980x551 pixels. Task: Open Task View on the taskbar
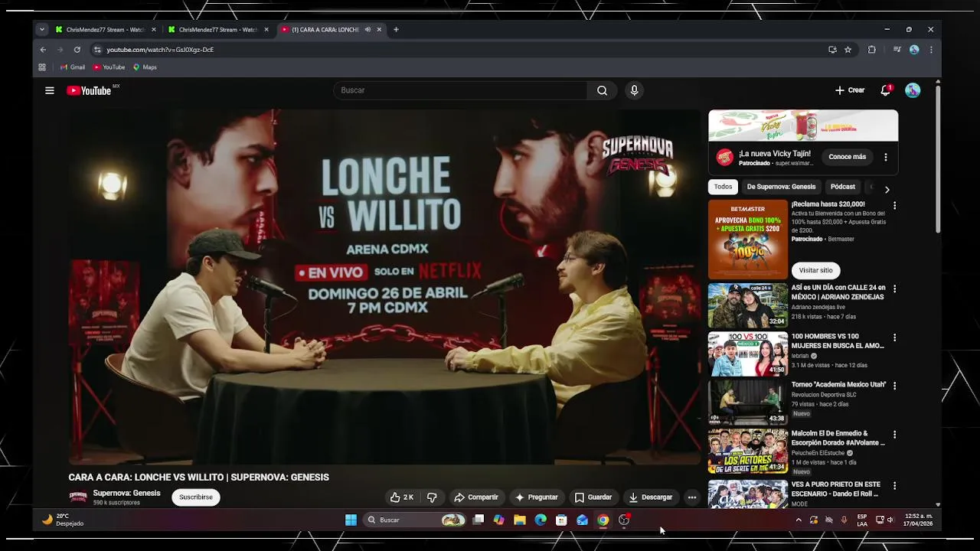coord(479,520)
